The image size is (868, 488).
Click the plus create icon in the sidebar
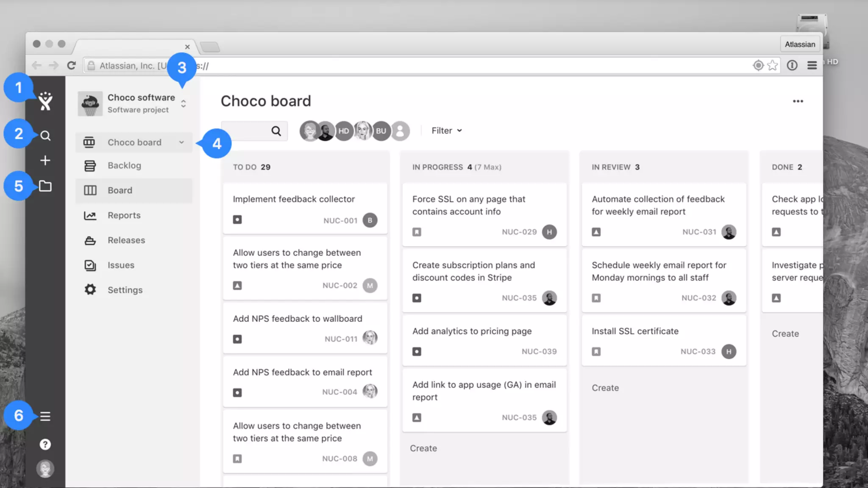(x=45, y=161)
